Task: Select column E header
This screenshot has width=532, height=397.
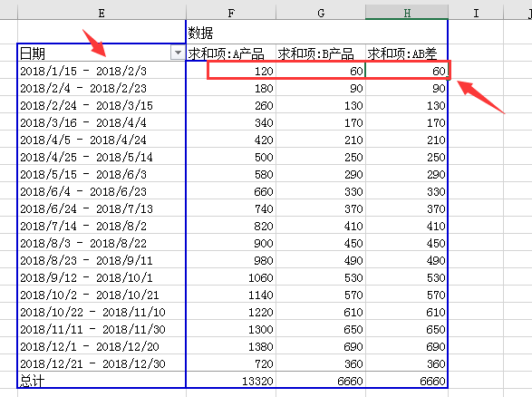Action: pyautogui.click(x=102, y=13)
